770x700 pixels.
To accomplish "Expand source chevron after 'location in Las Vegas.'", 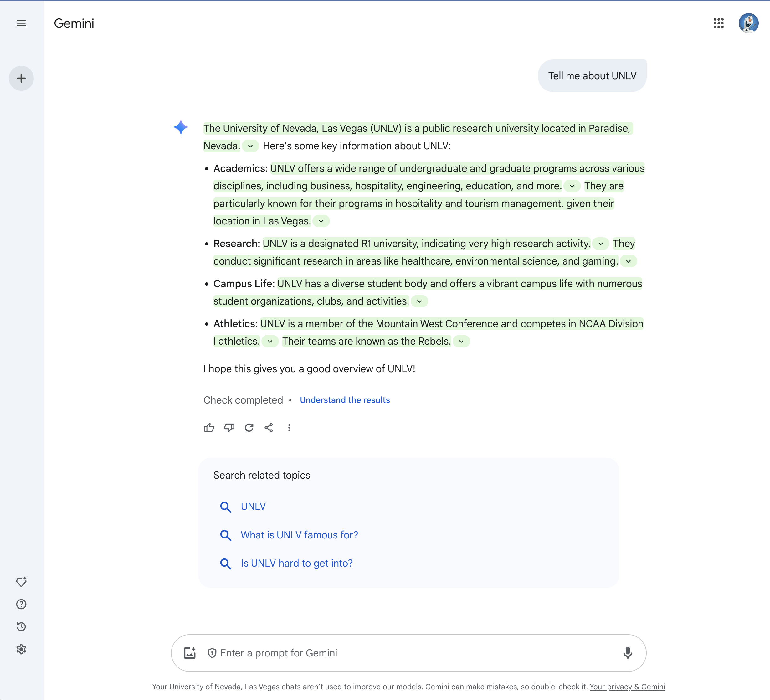I will tap(321, 221).
